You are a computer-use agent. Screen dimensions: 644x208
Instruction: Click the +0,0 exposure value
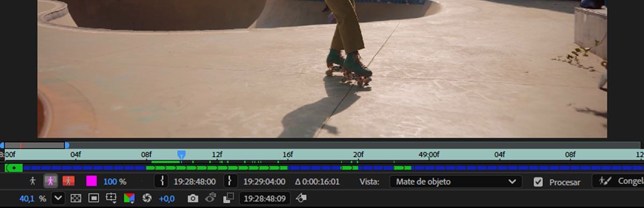pos(167,199)
